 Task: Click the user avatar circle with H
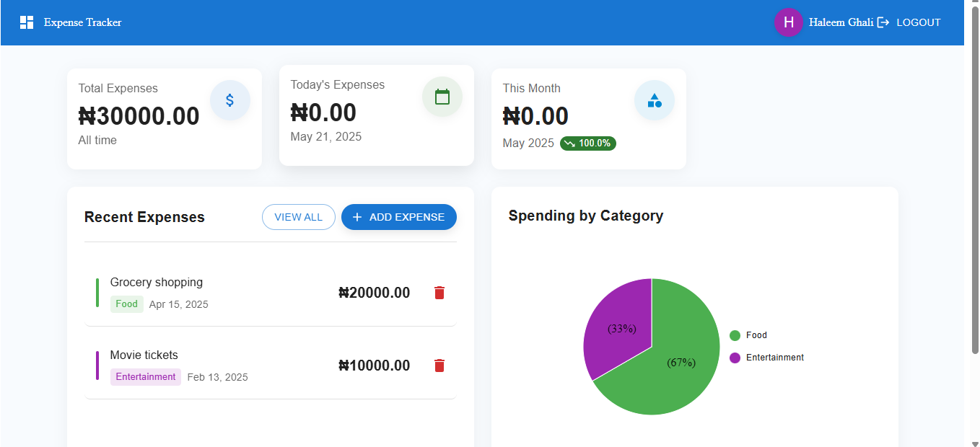pos(788,22)
